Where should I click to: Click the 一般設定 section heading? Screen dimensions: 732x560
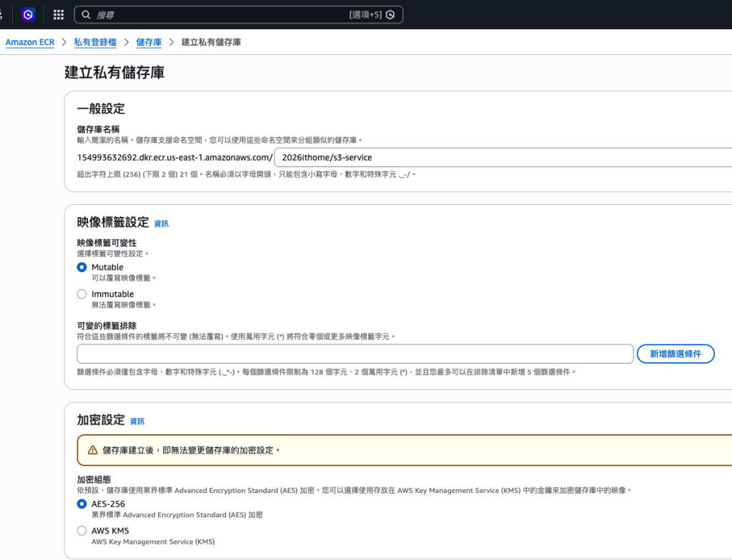pyautogui.click(x=101, y=109)
